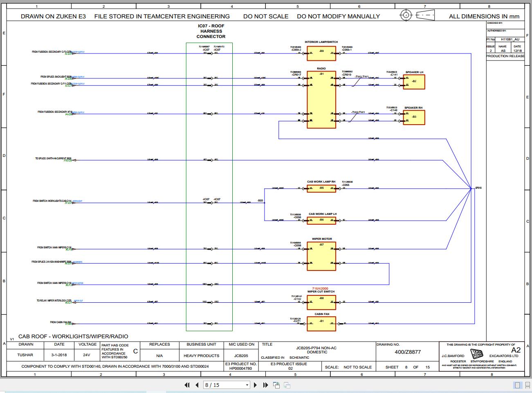
Task: Click the -S020 splice label
Action: click(x=260, y=201)
